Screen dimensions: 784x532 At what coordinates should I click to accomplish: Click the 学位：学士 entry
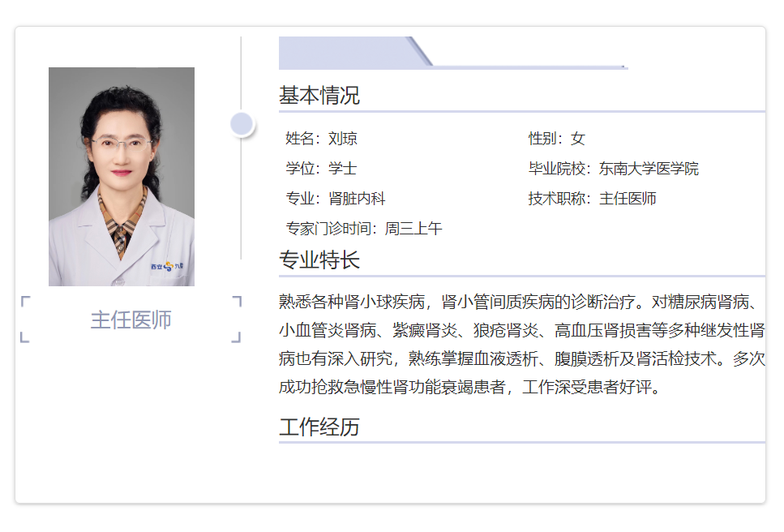(321, 169)
